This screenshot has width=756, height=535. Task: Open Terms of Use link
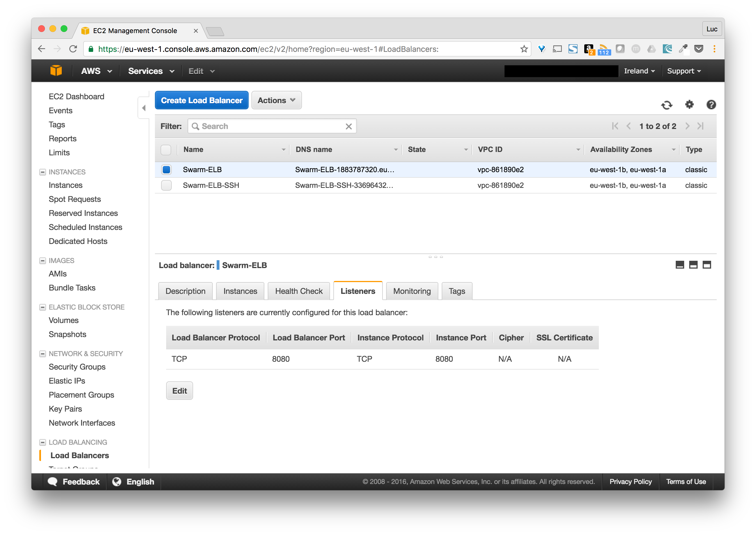coord(686,481)
